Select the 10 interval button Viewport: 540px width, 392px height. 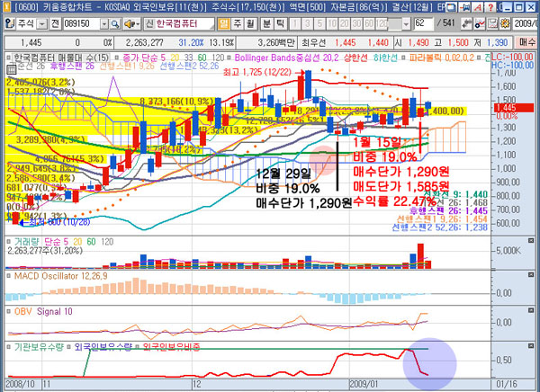tap(332, 23)
